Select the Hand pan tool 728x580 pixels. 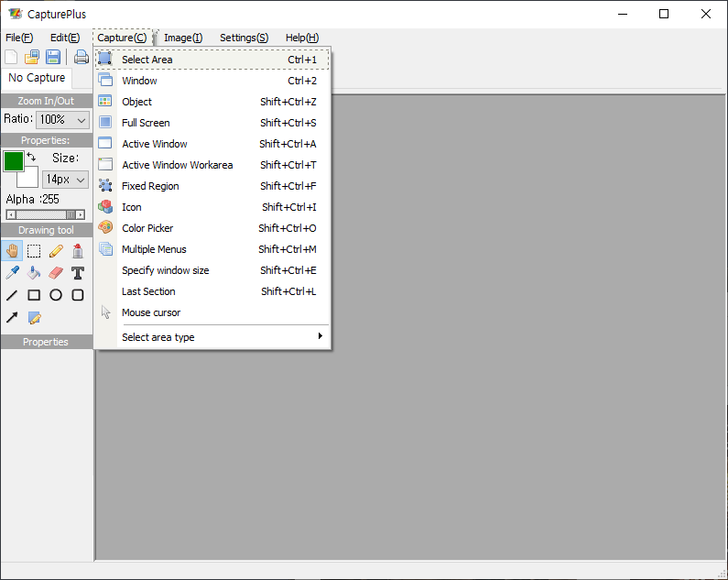[x=12, y=250]
